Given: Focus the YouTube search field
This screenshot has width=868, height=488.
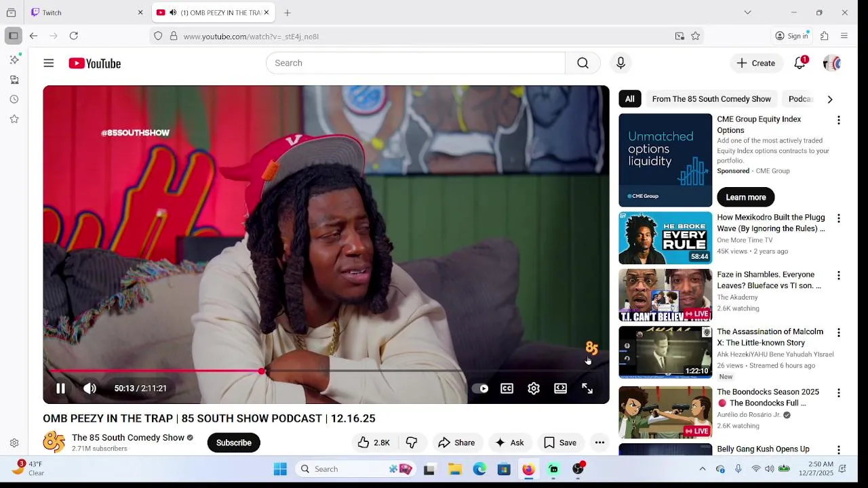Looking at the screenshot, I should (x=416, y=63).
